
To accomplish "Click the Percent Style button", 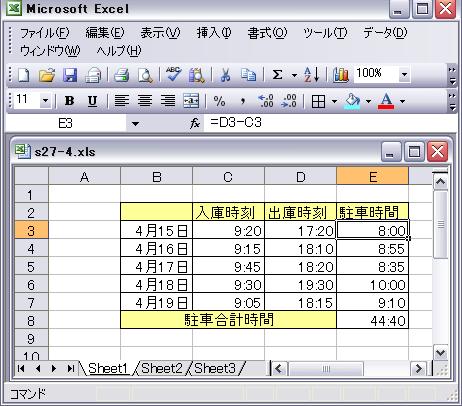I will [x=219, y=101].
